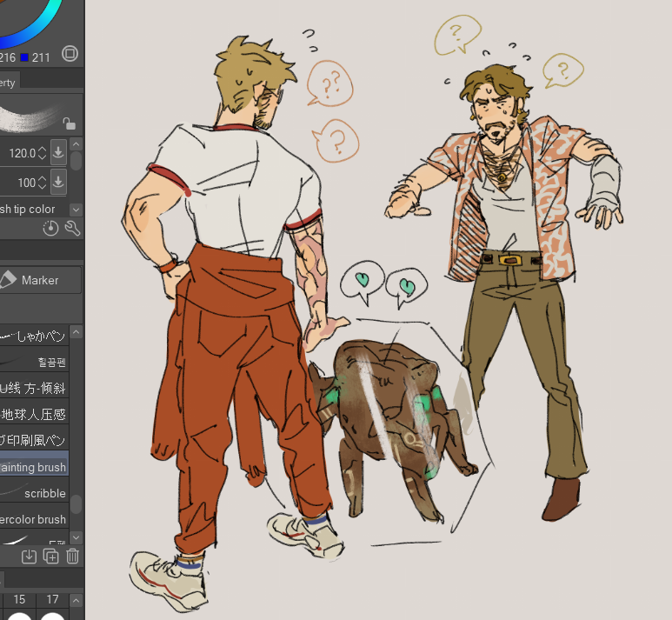Select the 印刷風ペン brush

click(34, 440)
